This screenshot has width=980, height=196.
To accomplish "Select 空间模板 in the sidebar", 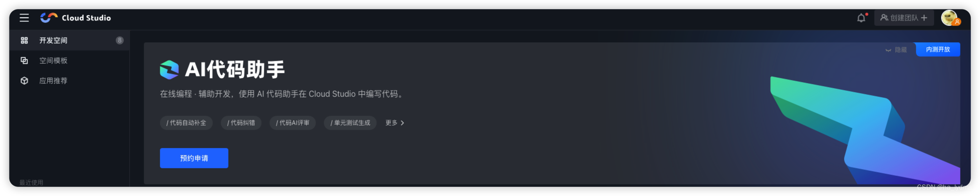I will pos(69,60).
